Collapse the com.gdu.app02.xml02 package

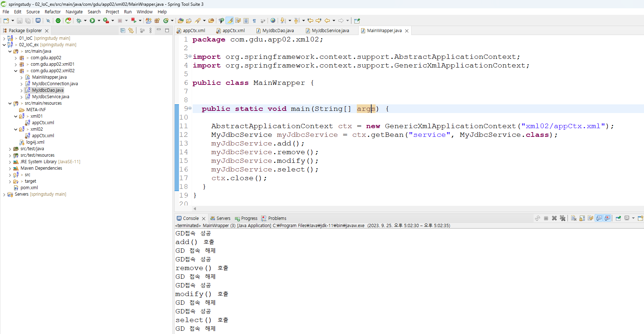coord(16,71)
